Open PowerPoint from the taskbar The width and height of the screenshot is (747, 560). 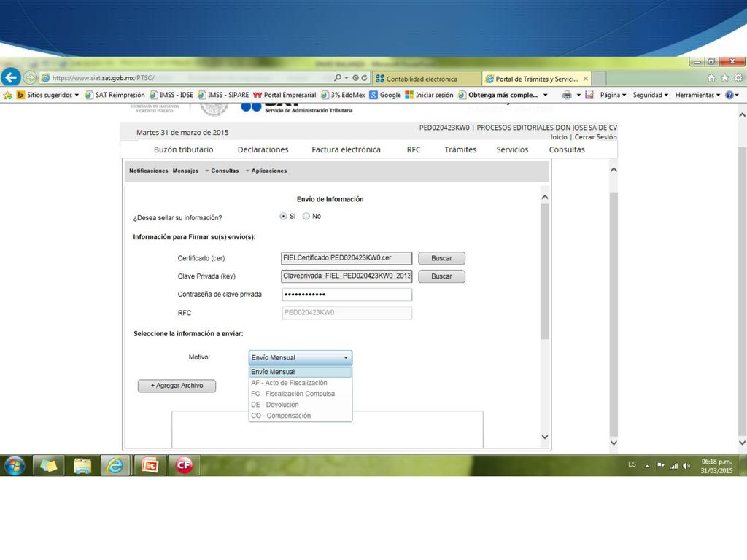pyautogui.click(x=150, y=465)
